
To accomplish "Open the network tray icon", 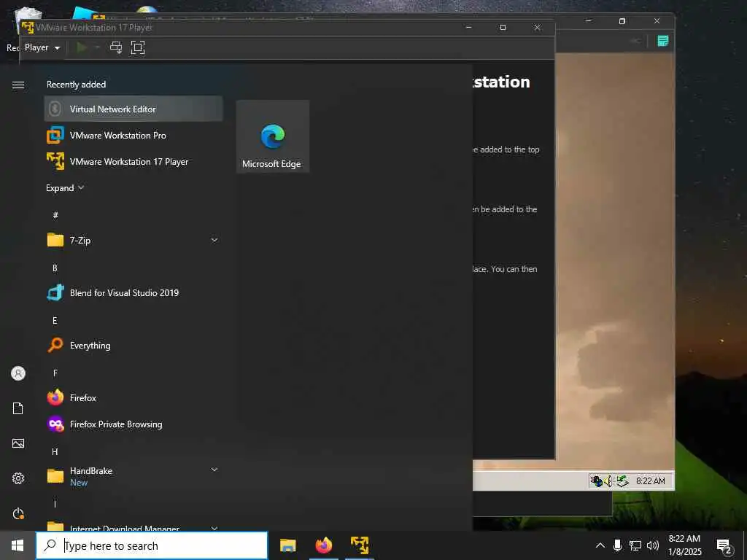I will [635, 545].
